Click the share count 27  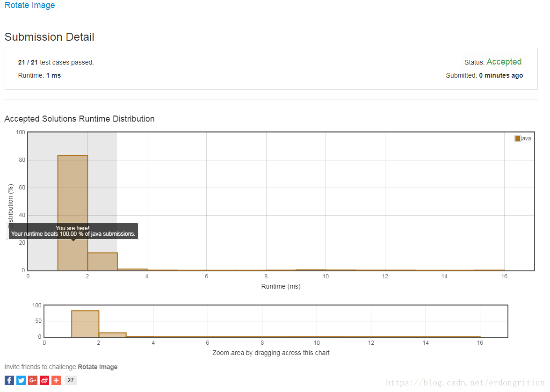(71, 380)
